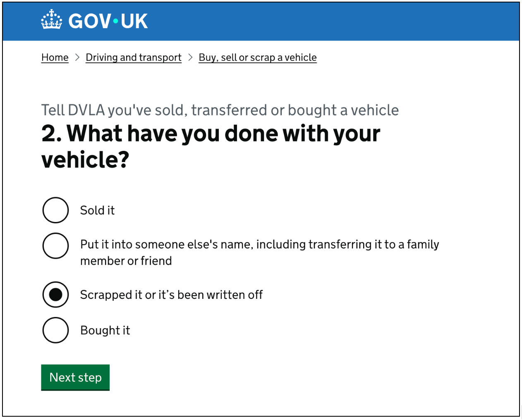
Task: Click the chevron after 'Driving and transport'
Action: 190,57
